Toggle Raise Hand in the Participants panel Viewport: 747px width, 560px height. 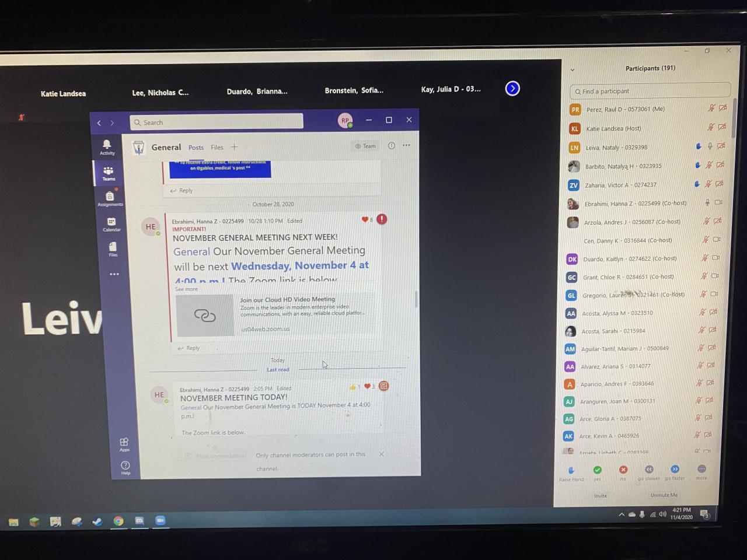(571, 473)
